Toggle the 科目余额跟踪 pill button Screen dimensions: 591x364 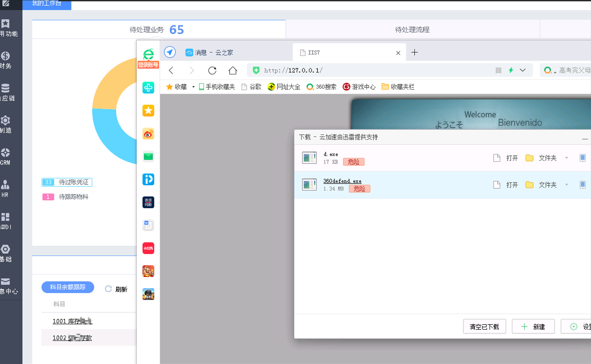pos(68,287)
